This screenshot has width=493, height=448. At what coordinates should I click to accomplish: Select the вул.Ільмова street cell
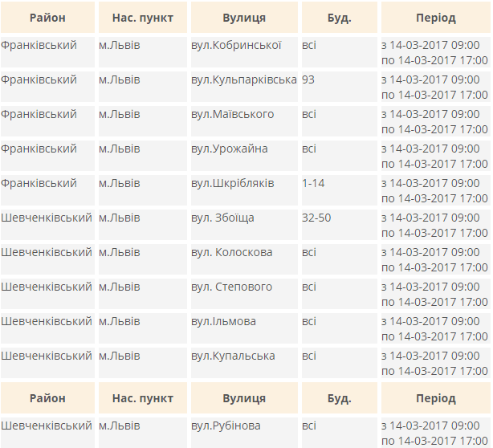[224, 321]
